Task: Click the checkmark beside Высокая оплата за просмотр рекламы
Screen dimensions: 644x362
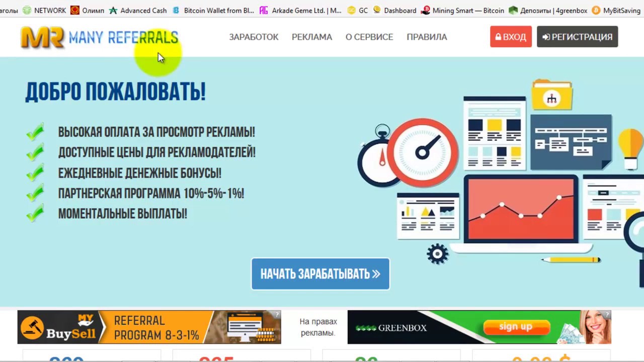Action: (x=35, y=132)
